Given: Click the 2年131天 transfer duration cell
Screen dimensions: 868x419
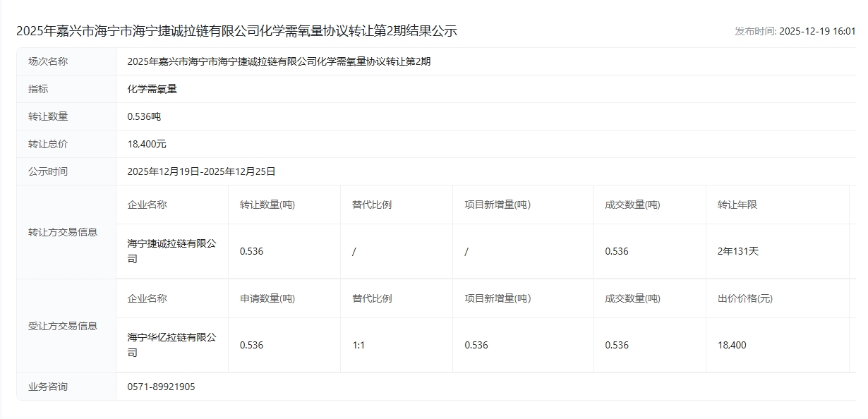Looking at the screenshot, I should tap(737, 251).
